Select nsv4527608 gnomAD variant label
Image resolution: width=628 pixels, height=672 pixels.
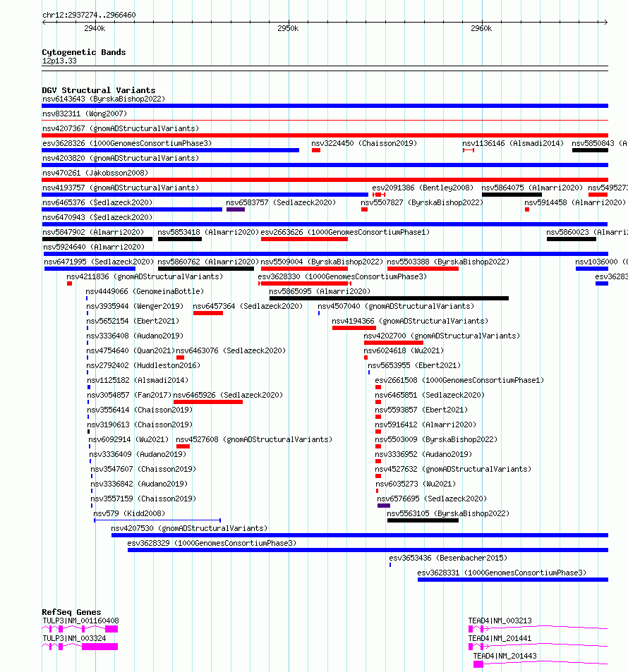click(254, 439)
